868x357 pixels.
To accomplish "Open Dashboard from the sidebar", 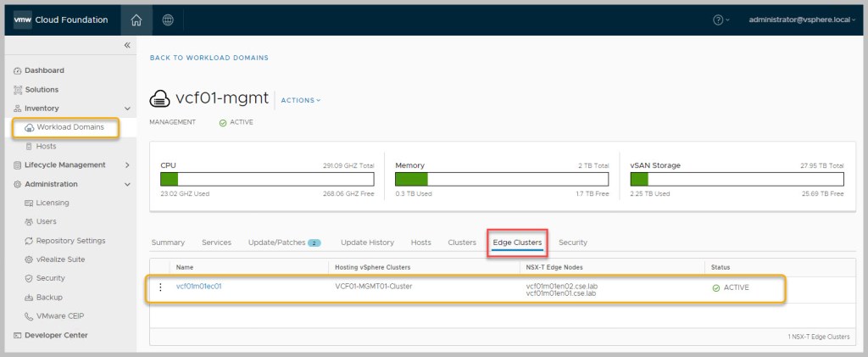I will pyautogui.click(x=44, y=70).
